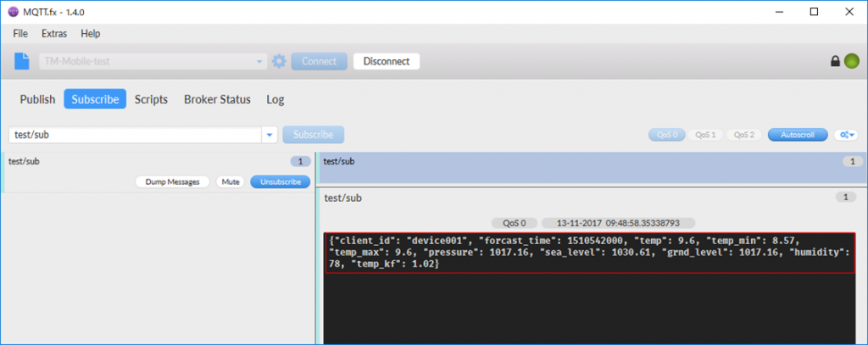Click the green connection status indicator
Viewport: 868px width, 345px height.
(x=851, y=61)
